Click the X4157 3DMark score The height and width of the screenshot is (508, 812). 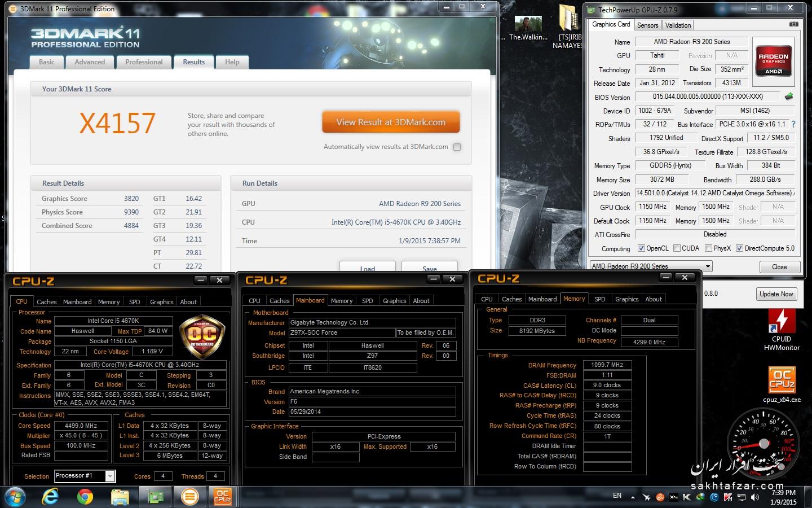point(117,123)
